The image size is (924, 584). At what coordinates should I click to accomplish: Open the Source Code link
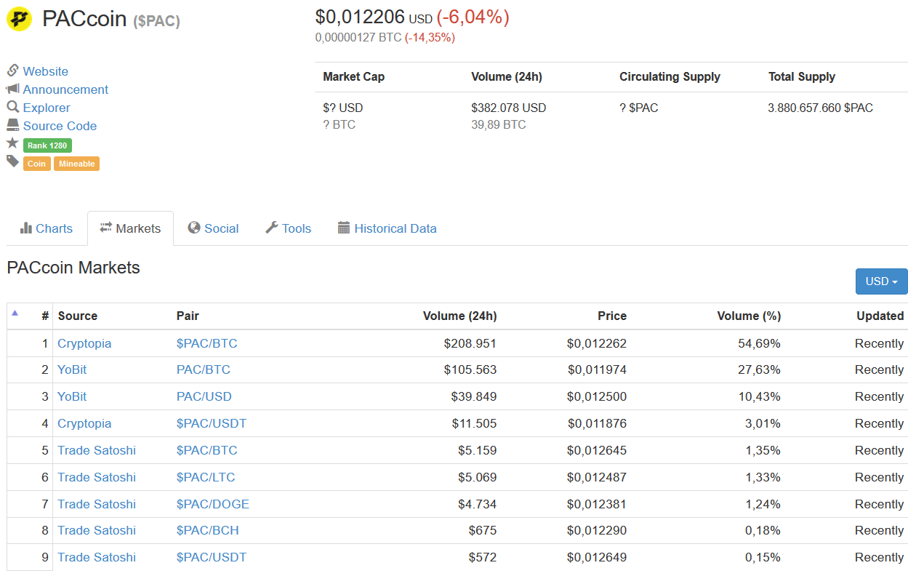coord(60,126)
